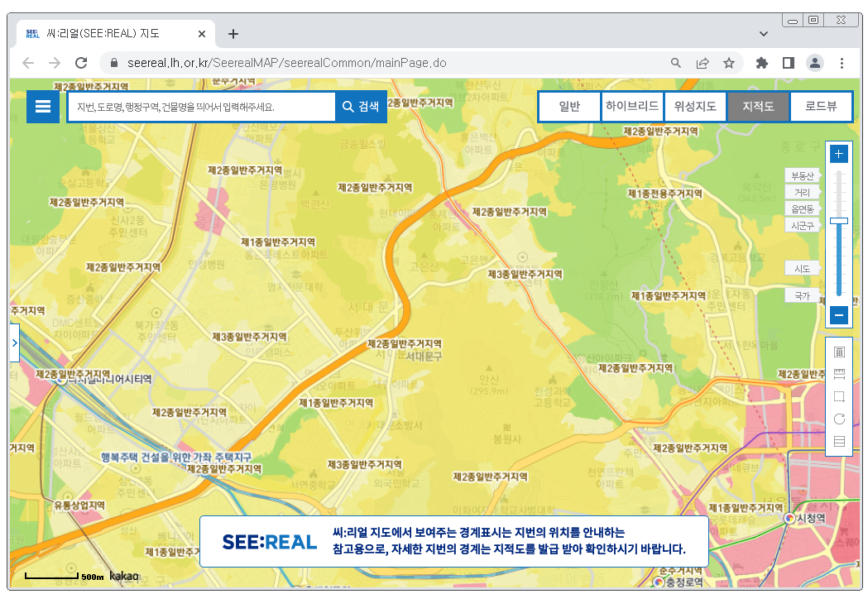The width and height of the screenshot is (868, 594).
Task: Click the 시청역 station marker
Action: (790, 518)
